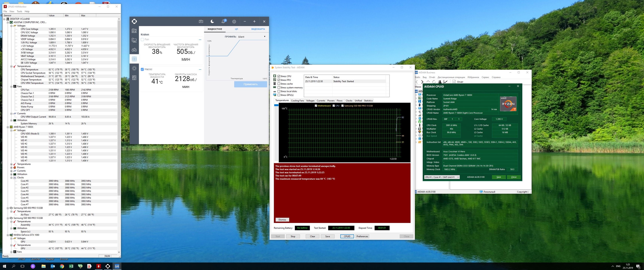Collapse the Kraken Fan panel
The width and height of the screenshot is (644, 270).
pos(200,40)
